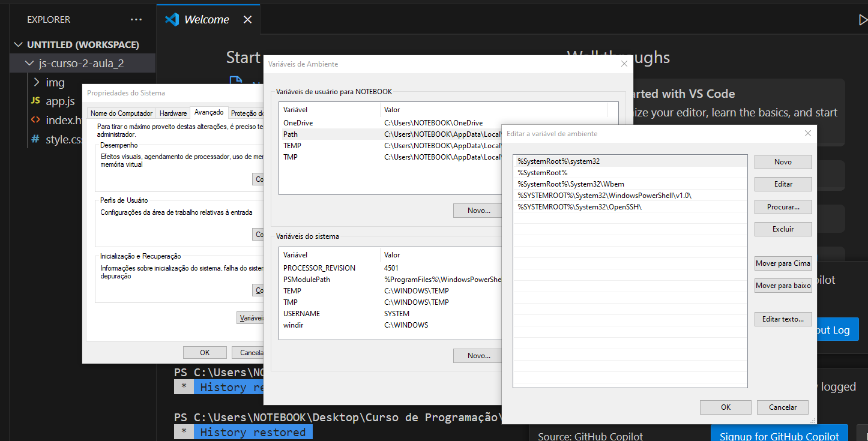Select the PROCESSOR_REVISION system variable
The image size is (868, 441).
point(390,268)
